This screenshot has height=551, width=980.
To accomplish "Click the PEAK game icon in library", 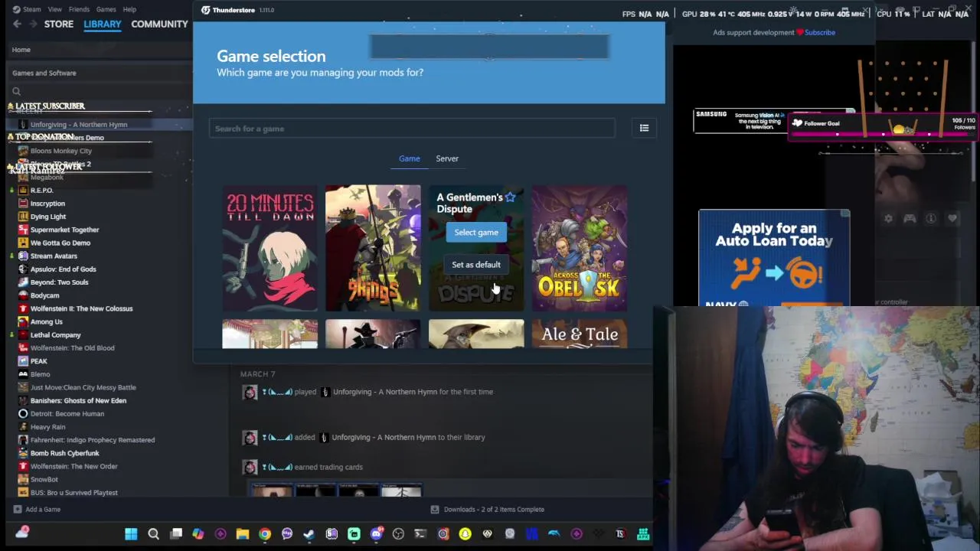I will [23, 361].
